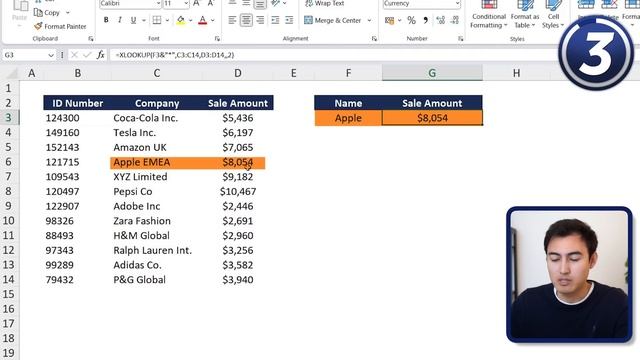Click the formula bar Enter checkmark
The height and width of the screenshot is (360, 640).
click(x=87, y=55)
